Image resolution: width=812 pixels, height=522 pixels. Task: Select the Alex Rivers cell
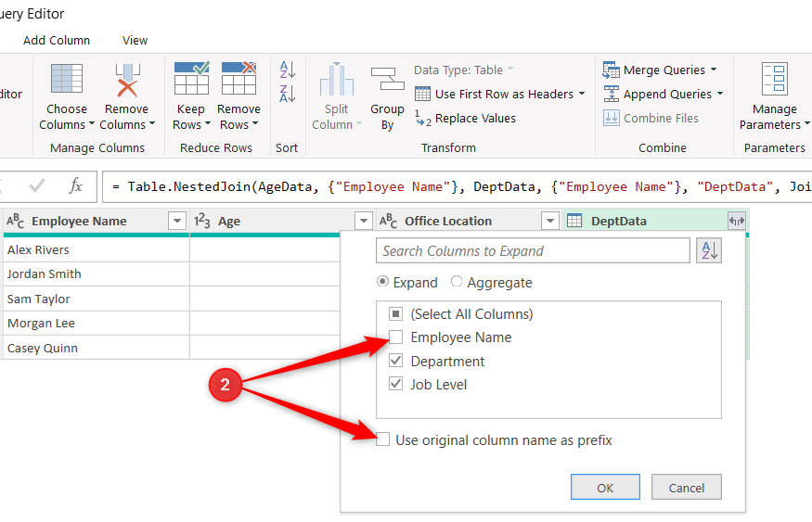[x=96, y=250]
